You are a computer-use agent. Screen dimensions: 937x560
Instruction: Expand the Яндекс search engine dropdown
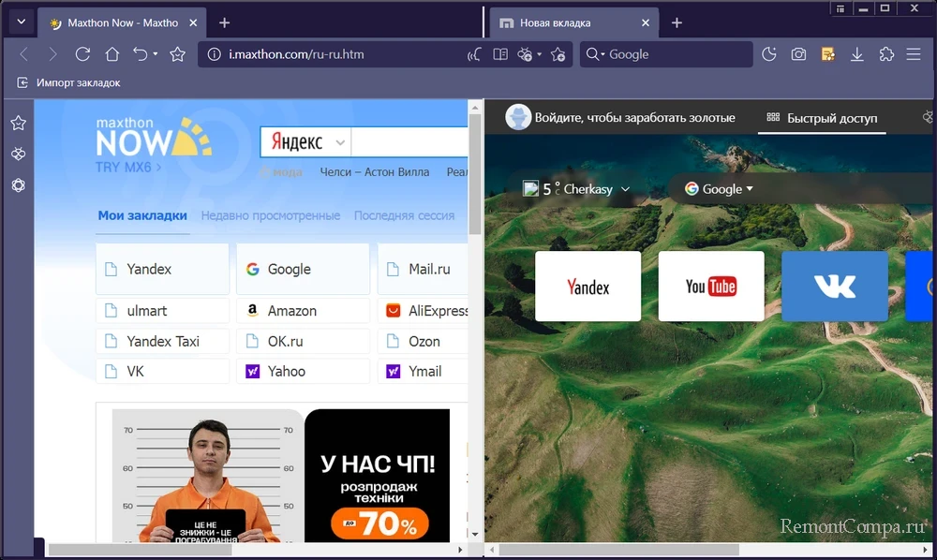click(x=340, y=142)
